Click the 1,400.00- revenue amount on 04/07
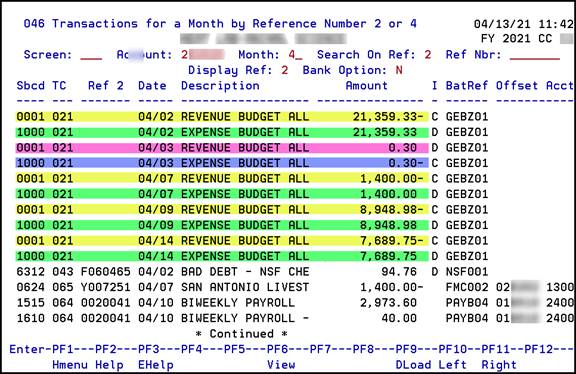Viewport: 576px width, 374px height. (x=392, y=179)
